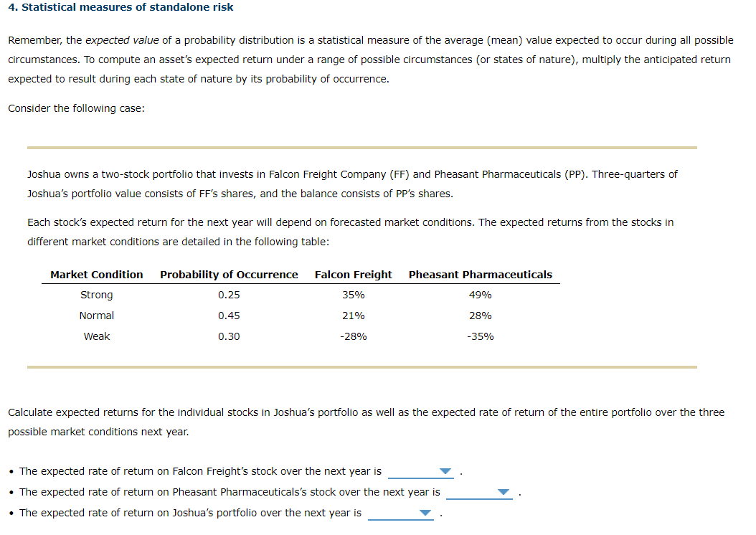This screenshot has width=756, height=535.
Task: Click the Falcon Freight column header
Action: pyautogui.click(x=353, y=274)
